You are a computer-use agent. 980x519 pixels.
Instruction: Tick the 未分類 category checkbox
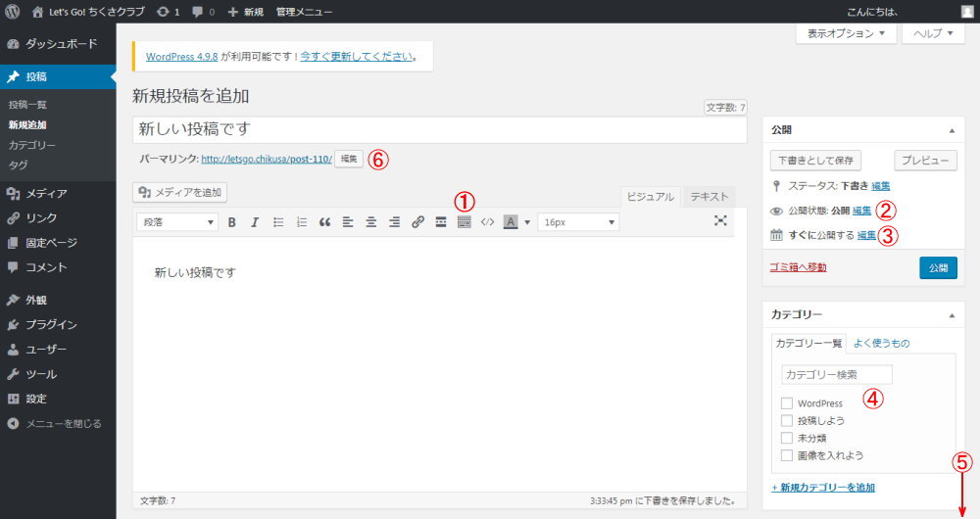tap(787, 438)
